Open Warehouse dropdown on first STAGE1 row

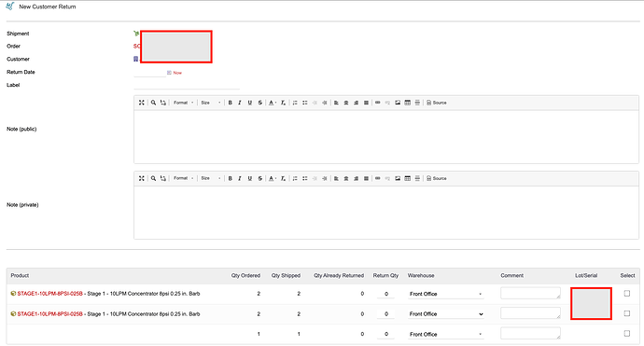click(x=445, y=294)
